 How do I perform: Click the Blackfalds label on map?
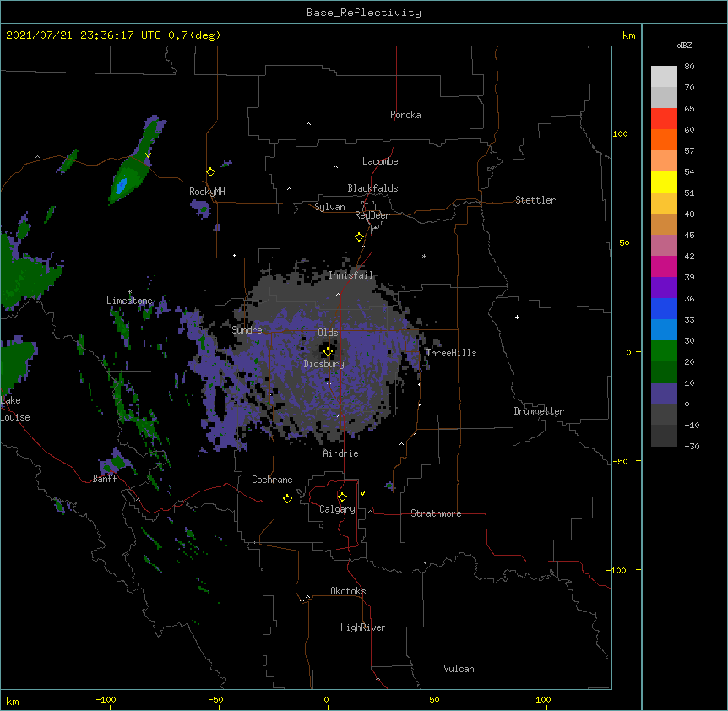pos(372,188)
